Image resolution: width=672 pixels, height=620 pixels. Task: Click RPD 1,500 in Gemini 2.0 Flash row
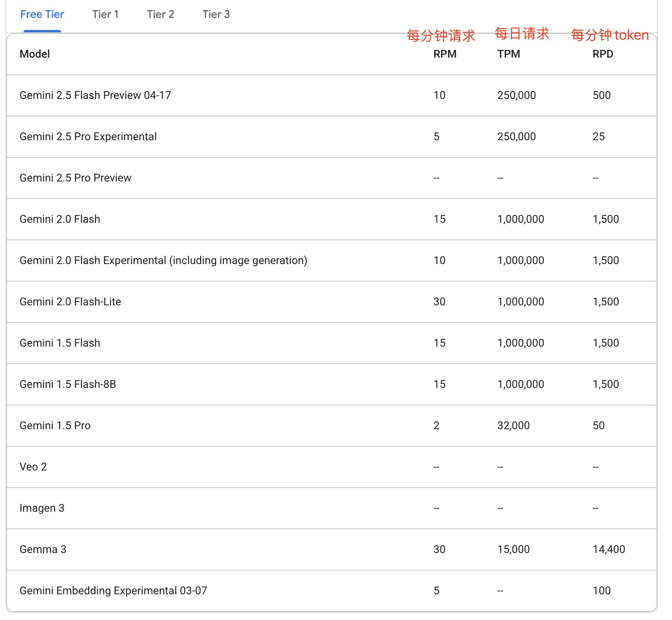[x=606, y=219]
